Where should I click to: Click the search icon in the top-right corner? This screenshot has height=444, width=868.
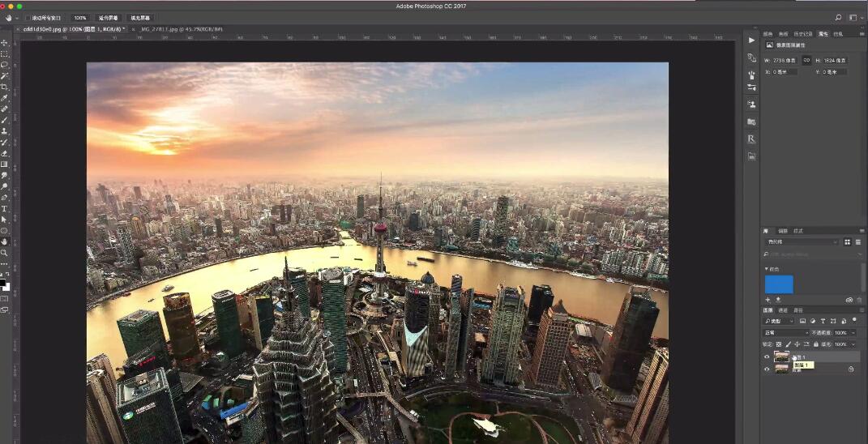coord(839,18)
